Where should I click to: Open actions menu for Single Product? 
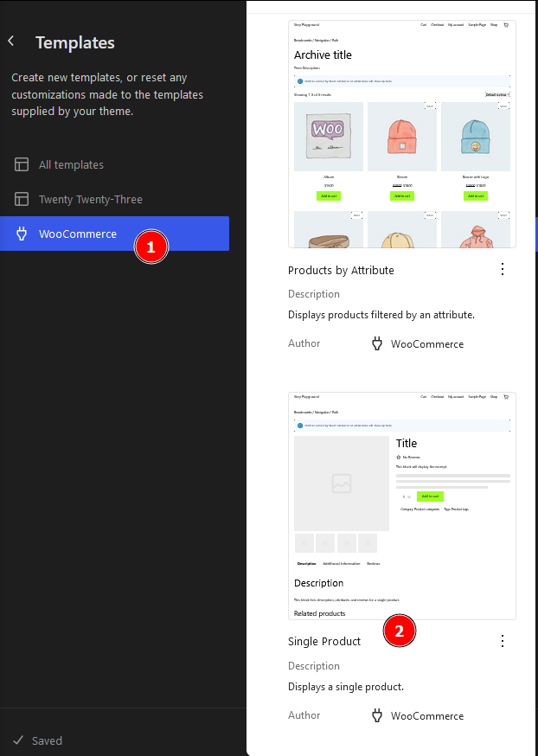click(x=503, y=641)
